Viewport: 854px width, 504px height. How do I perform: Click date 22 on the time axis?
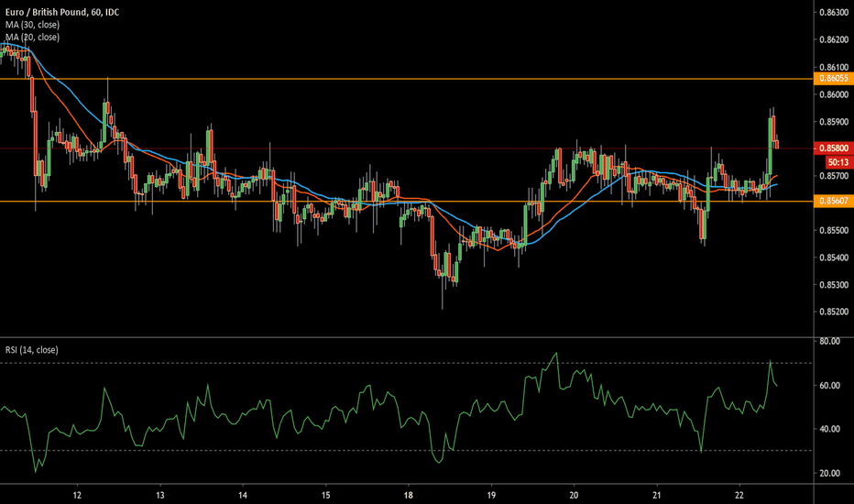point(739,492)
